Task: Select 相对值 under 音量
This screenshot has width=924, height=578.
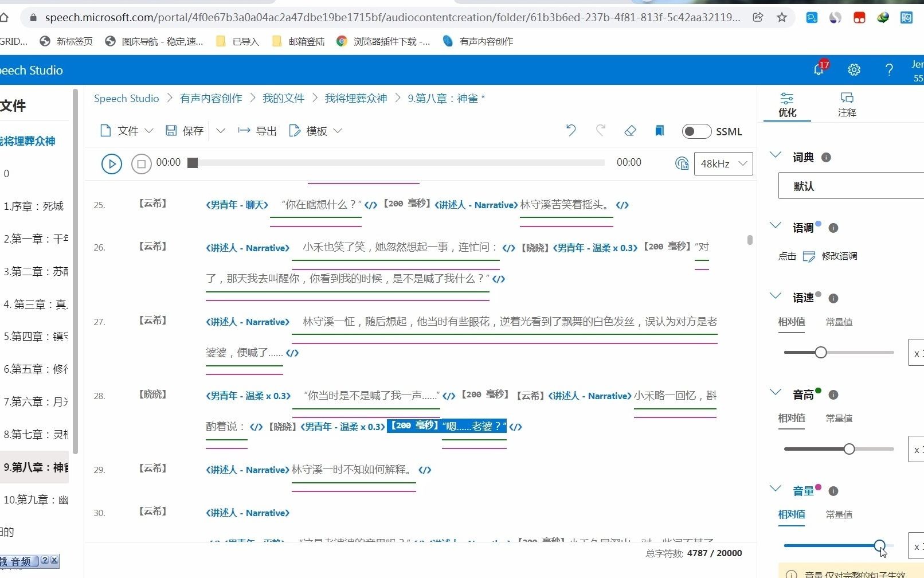Action: [x=792, y=515]
